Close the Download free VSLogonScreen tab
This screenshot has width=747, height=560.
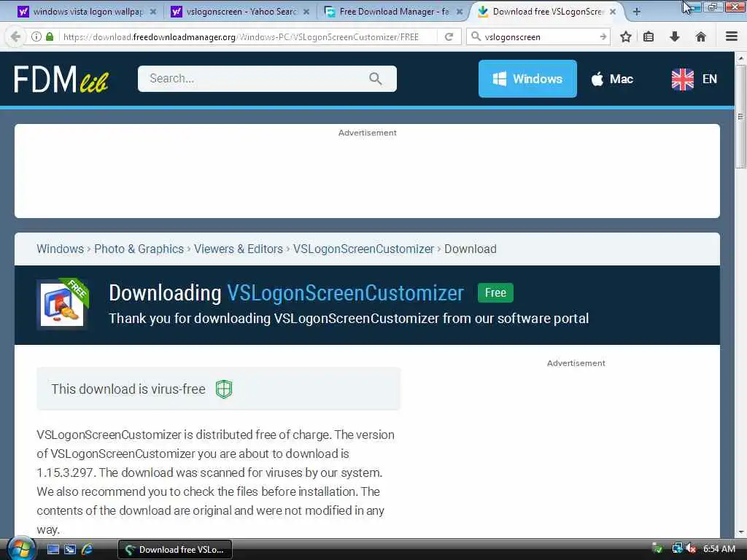tap(613, 12)
